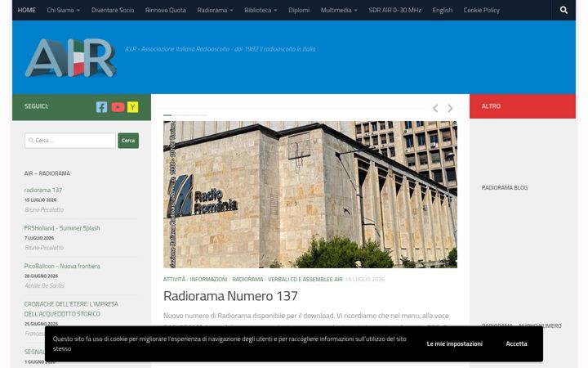
Task: Click the AIR – RADIORAMA widget heading
Action: (x=47, y=173)
